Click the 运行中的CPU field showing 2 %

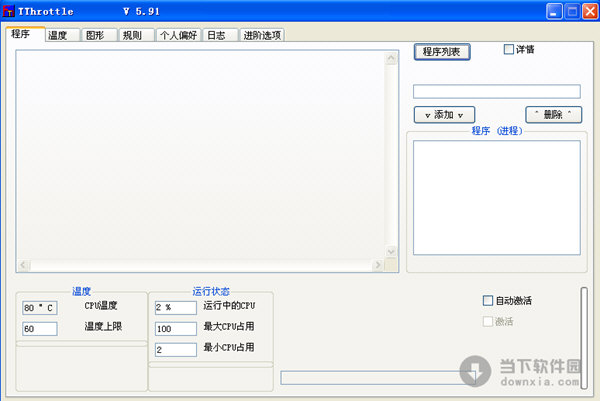(x=176, y=308)
